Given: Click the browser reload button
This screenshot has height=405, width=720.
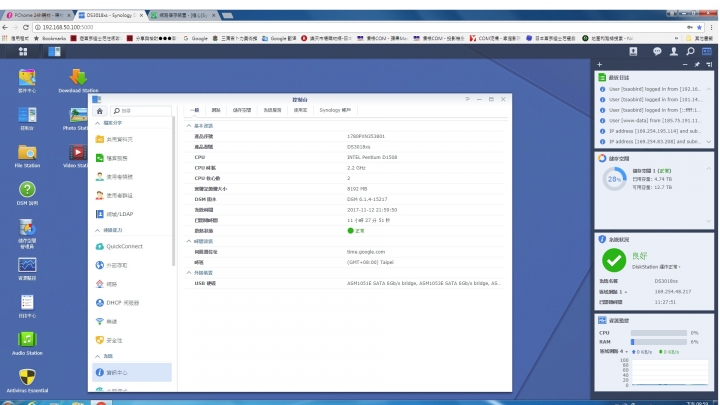Looking at the screenshot, I should coord(26,28).
